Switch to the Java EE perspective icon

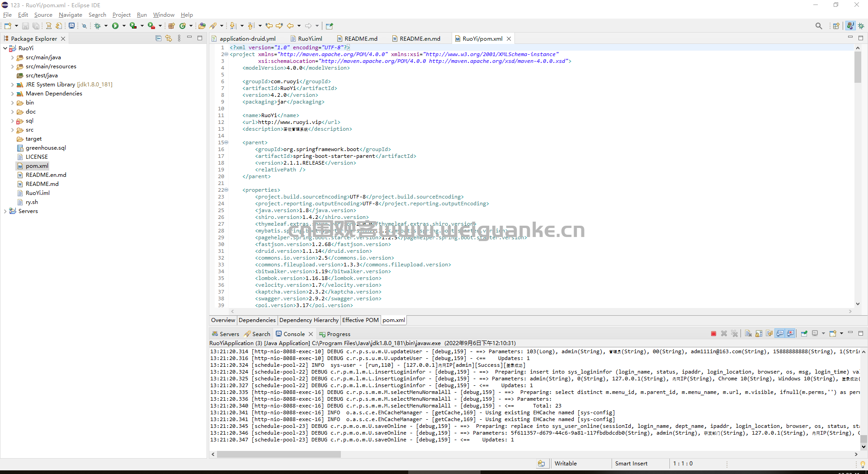coord(850,26)
